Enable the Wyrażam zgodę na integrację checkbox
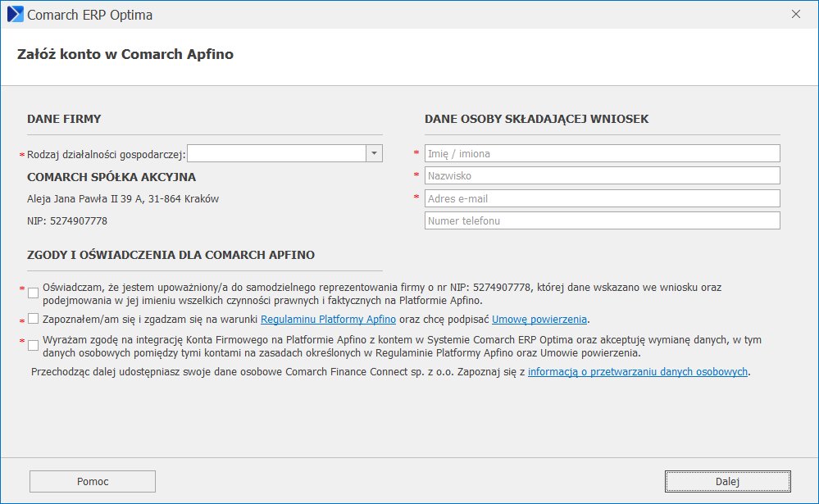 tap(34, 345)
